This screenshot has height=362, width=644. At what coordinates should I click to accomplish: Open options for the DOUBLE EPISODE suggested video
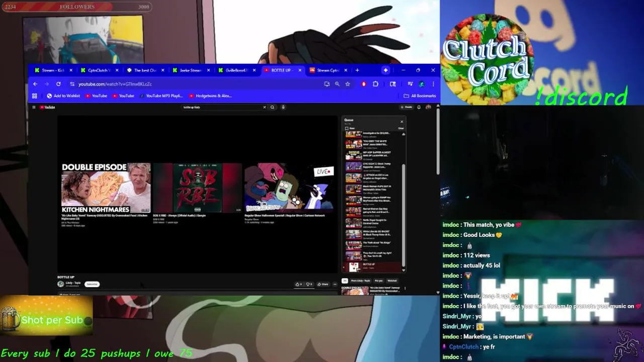tap(405, 289)
